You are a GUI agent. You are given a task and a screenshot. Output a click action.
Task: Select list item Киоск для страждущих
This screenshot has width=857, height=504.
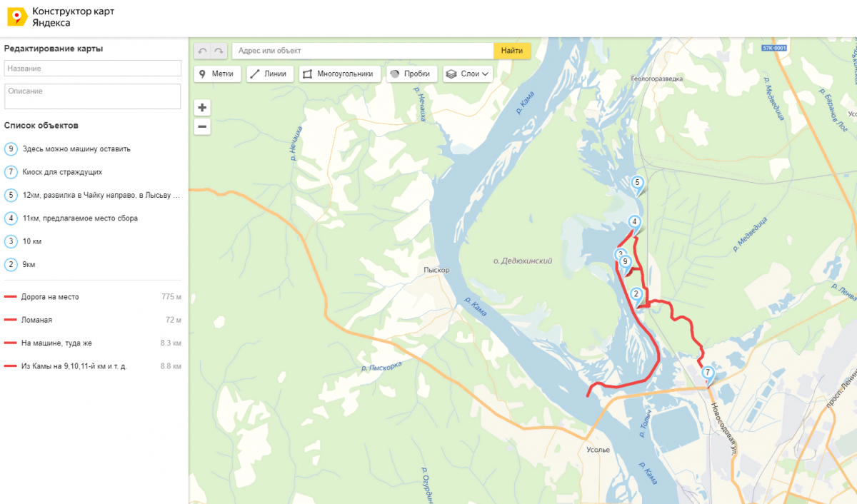[91, 172]
